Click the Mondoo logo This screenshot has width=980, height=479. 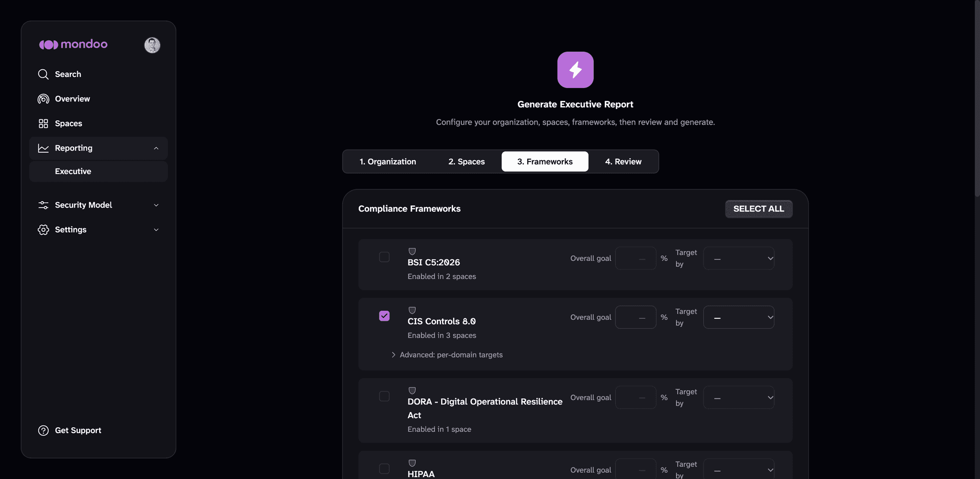pos(73,44)
